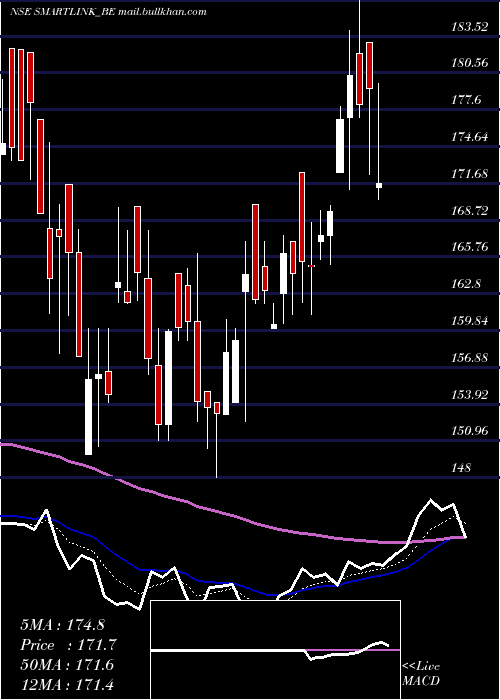This screenshot has width=500, height=700.
Task: Click the 156.88 price axis label
Action: click(x=469, y=358)
